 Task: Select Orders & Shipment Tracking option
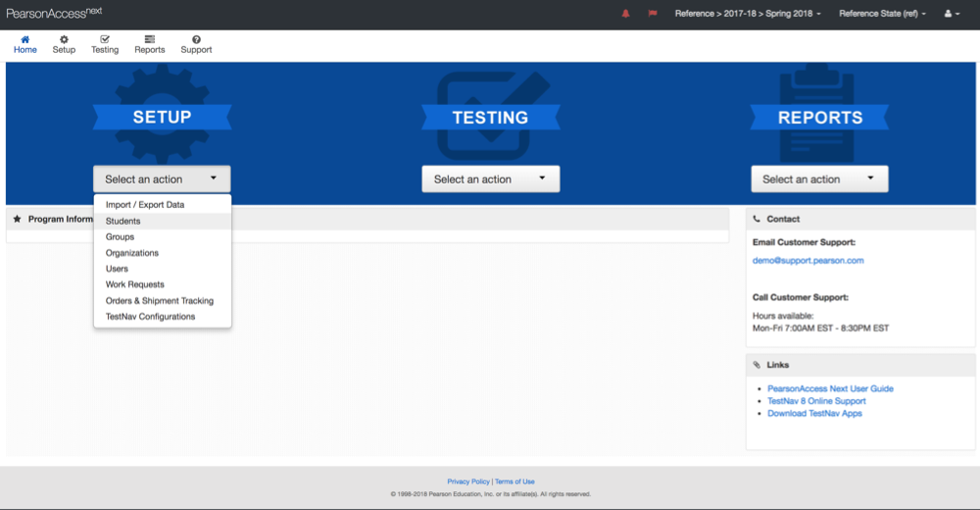[159, 301]
